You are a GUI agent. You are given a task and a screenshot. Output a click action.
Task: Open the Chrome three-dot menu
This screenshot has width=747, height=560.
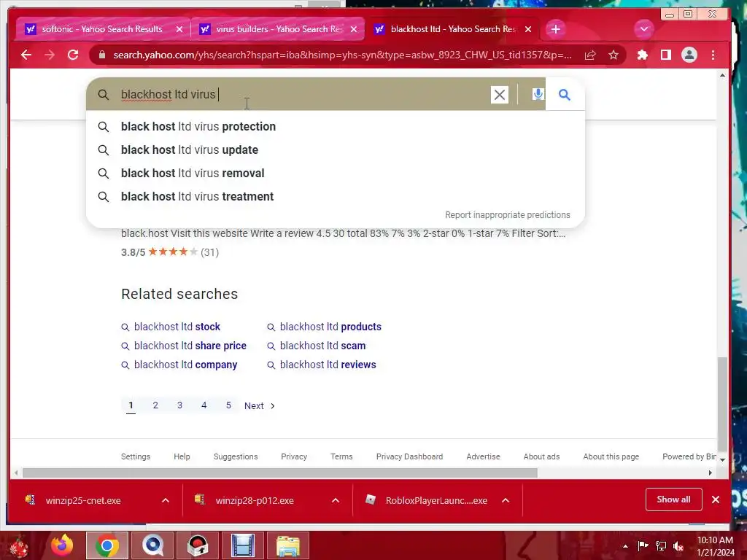click(713, 55)
